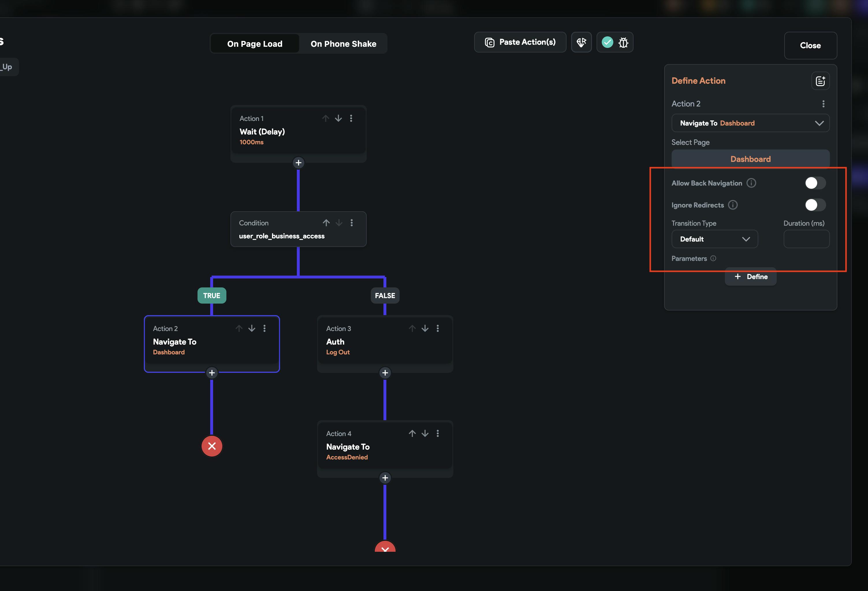Move Condition node up with arrow icon
Screen dimensions: 868x591
pos(326,223)
